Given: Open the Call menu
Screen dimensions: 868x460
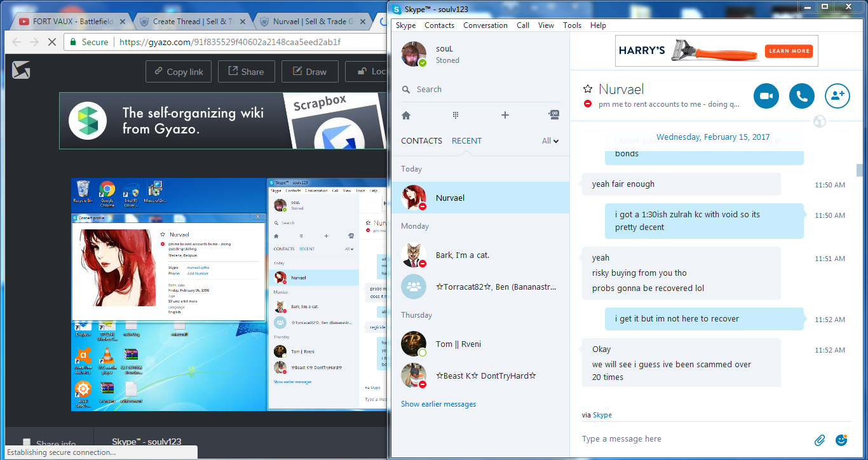Looking at the screenshot, I should 523,25.
